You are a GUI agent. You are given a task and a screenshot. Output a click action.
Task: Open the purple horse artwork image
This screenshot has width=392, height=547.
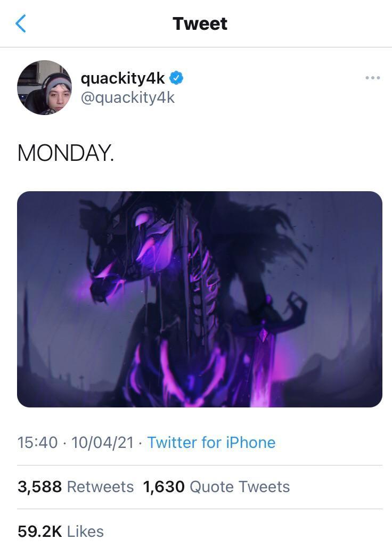click(x=200, y=299)
